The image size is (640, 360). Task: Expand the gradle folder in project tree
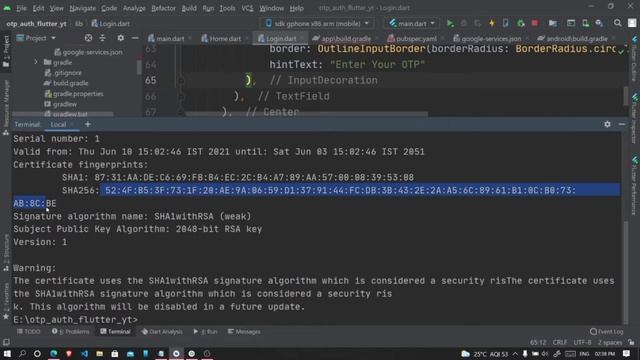36,62
